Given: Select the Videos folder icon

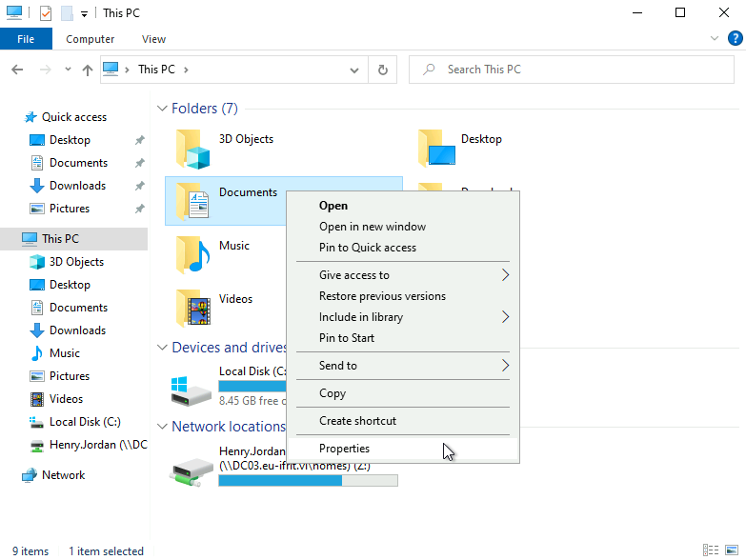Looking at the screenshot, I should pos(192,309).
